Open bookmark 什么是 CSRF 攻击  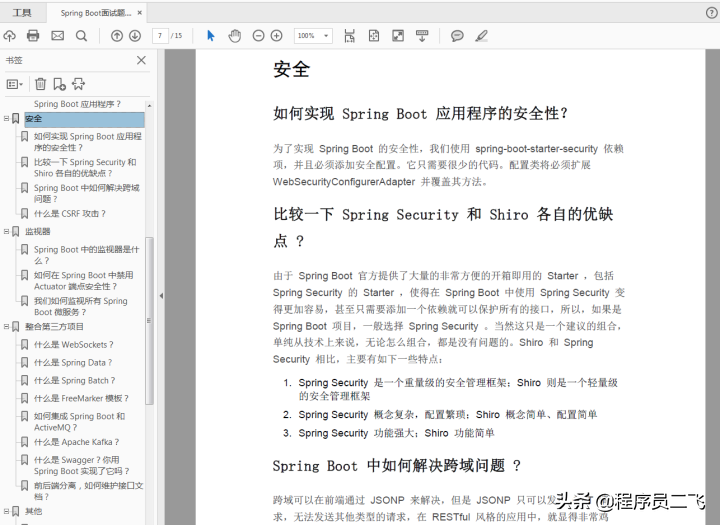(x=70, y=214)
